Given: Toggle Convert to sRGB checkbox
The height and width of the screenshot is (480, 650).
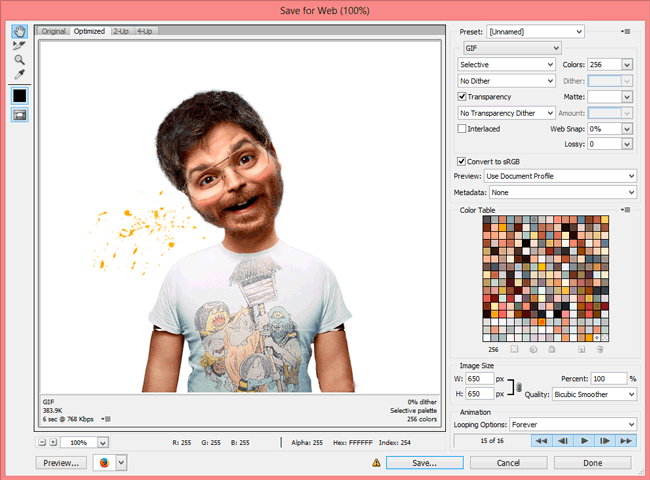Looking at the screenshot, I should pyautogui.click(x=461, y=161).
